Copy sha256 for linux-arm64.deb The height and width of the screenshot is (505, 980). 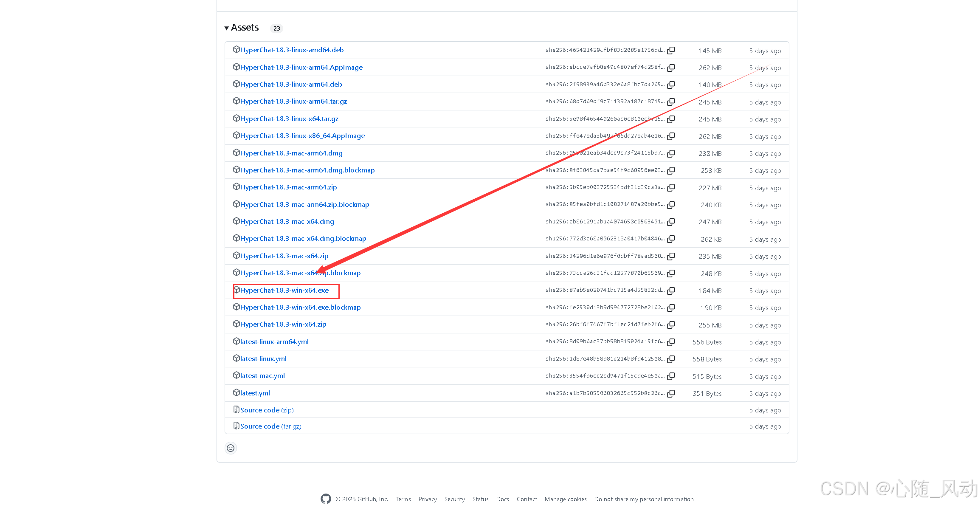tap(671, 85)
